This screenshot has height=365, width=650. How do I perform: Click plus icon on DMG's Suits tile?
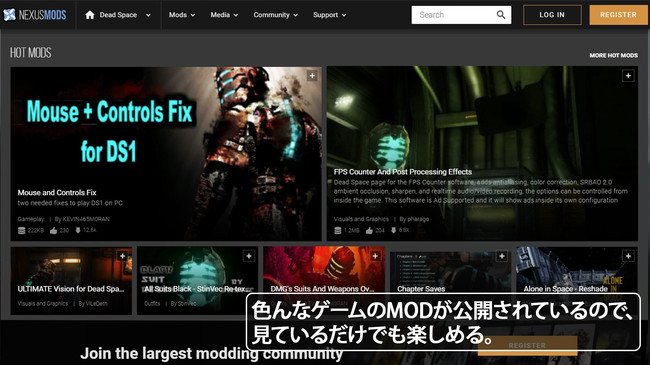(375, 256)
